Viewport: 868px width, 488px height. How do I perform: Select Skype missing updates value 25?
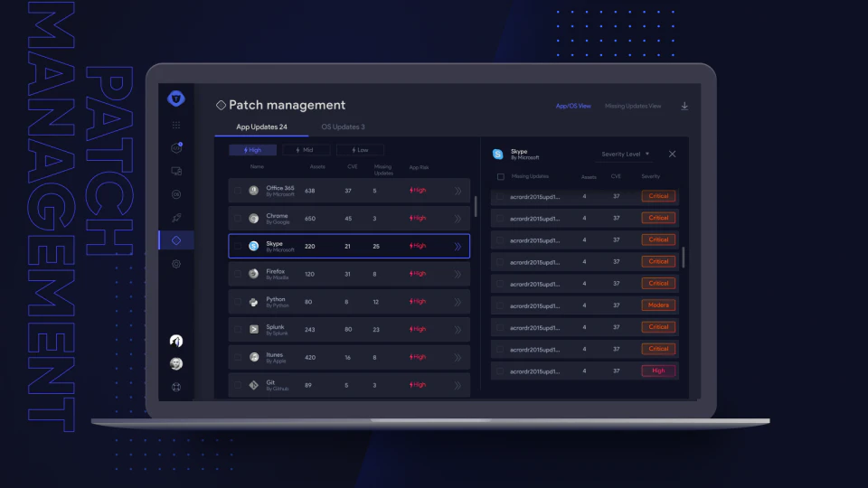(376, 246)
